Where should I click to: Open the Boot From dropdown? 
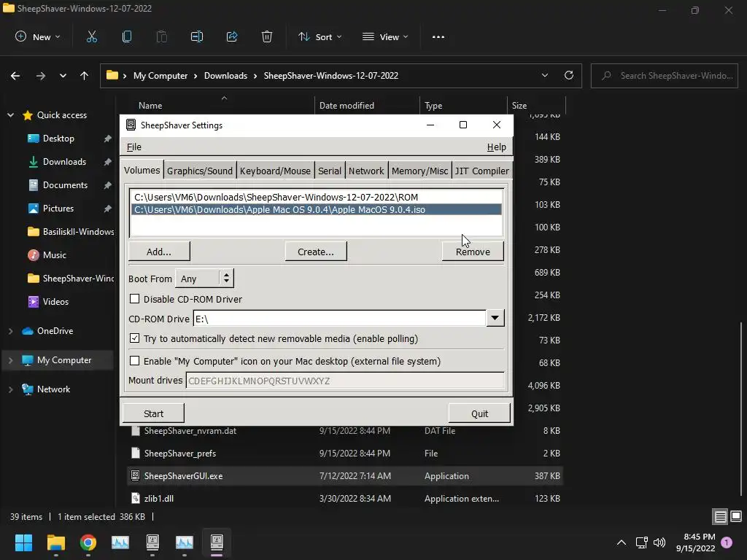[204, 279]
